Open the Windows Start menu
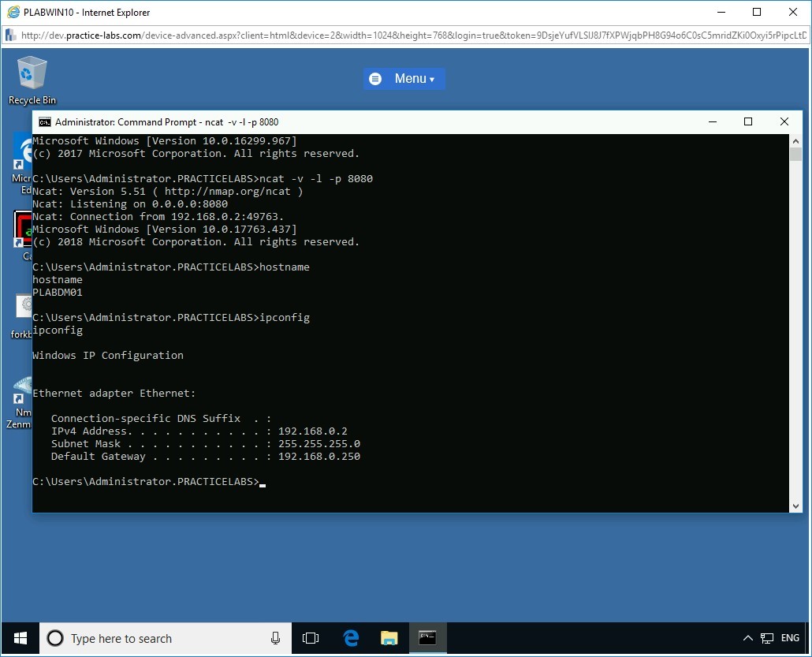Screen dimensions: 812x657 point(18,638)
